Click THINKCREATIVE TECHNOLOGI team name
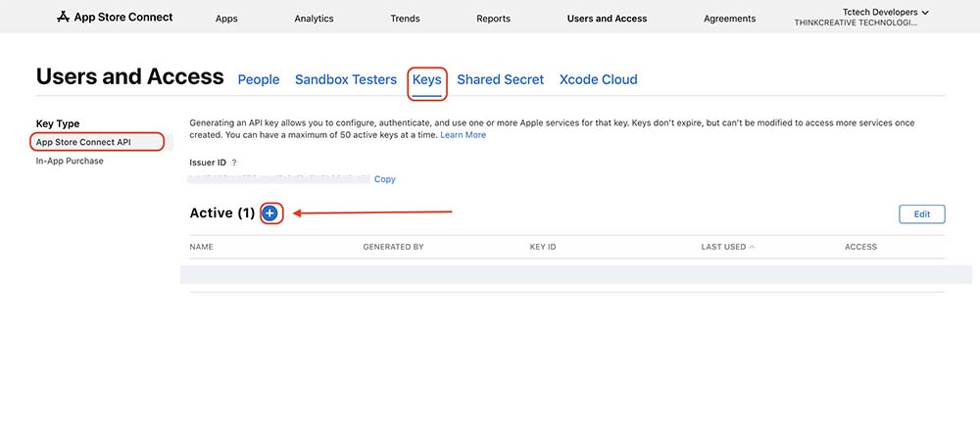Viewport: 980px width, 421px height. (856, 23)
